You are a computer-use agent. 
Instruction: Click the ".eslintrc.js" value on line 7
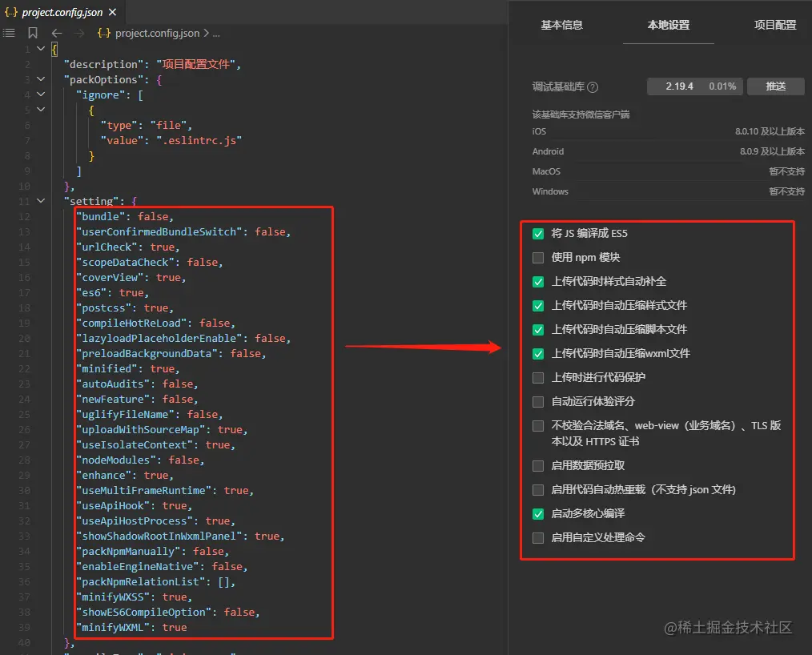(199, 140)
